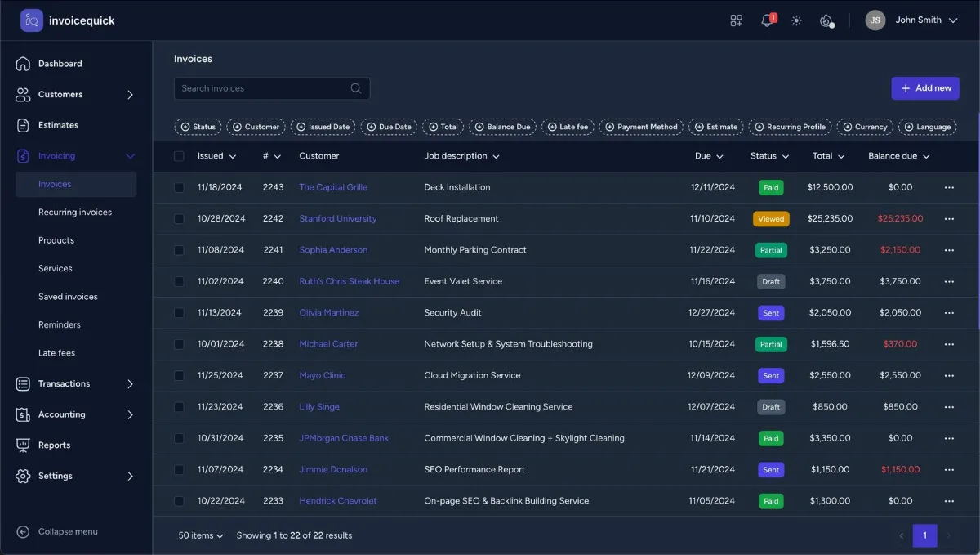Viewport: 980px width, 555px height.
Task: Click the Add new button
Action: [925, 87]
